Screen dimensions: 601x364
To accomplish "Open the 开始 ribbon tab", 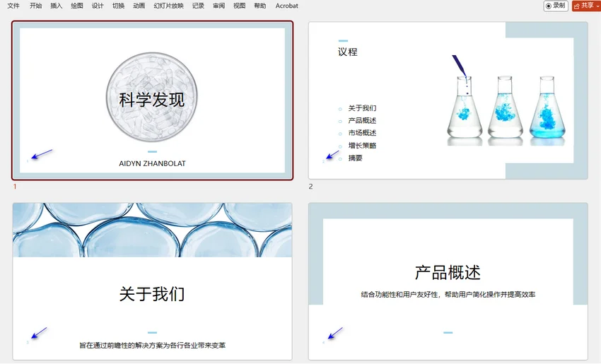I will tap(35, 6).
